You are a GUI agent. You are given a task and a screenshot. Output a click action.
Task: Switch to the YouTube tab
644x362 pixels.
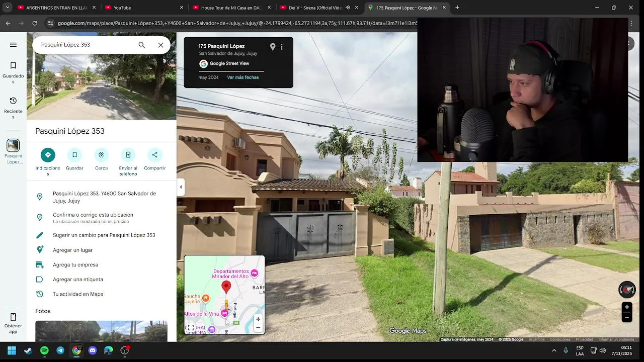[143, 8]
